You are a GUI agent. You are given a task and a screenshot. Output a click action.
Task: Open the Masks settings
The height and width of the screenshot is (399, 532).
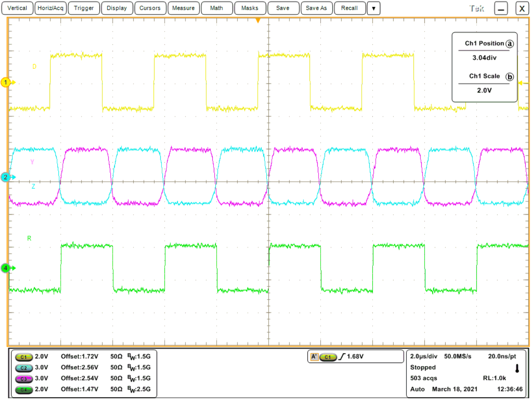[250, 8]
